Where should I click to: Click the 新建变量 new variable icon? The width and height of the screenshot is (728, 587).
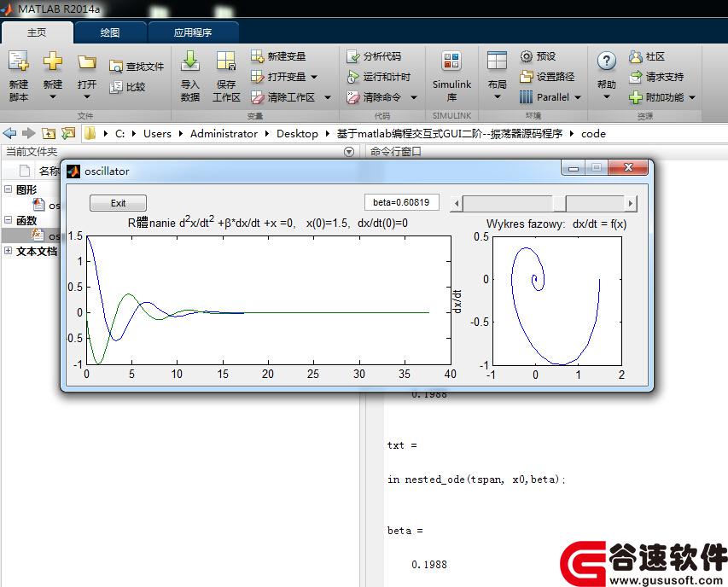(257, 56)
